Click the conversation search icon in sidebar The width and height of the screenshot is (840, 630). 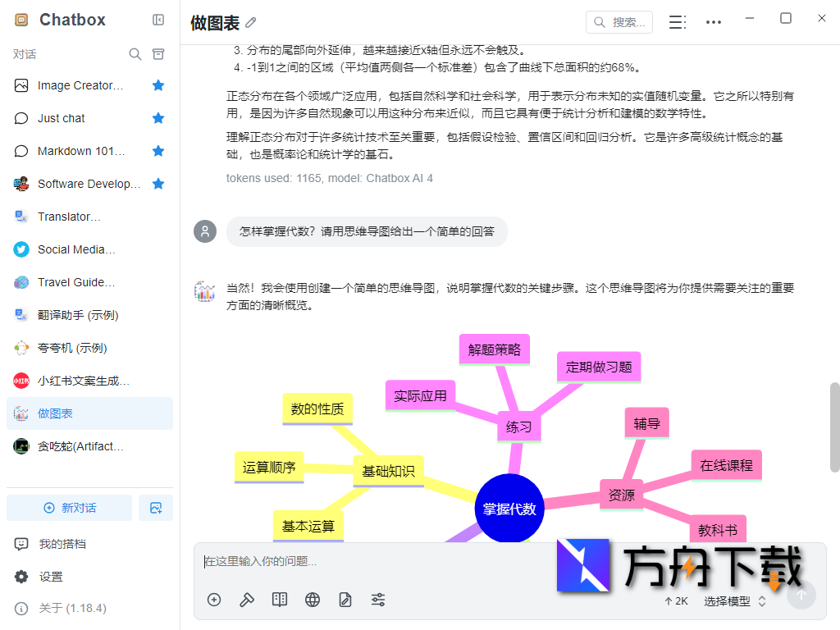click(135, 53)
